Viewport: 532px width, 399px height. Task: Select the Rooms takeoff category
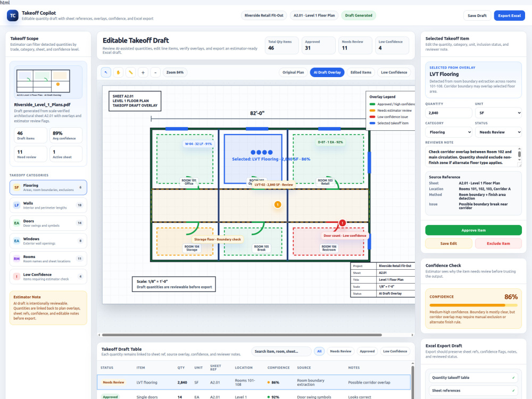pos(48,259)
